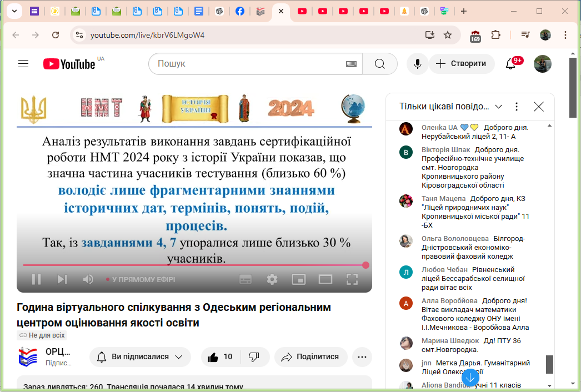
Task: Pause the live stream video
Action: click(x=36, y=279)
